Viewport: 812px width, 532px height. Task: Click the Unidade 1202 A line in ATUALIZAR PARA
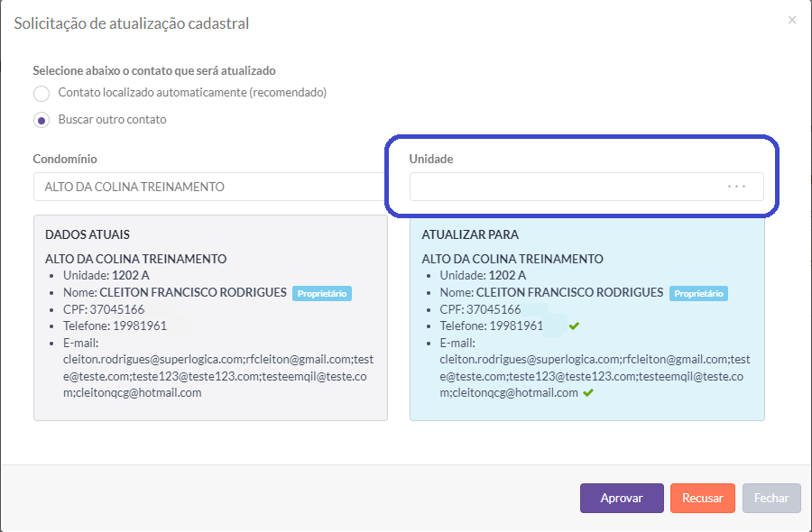point(483,275)
